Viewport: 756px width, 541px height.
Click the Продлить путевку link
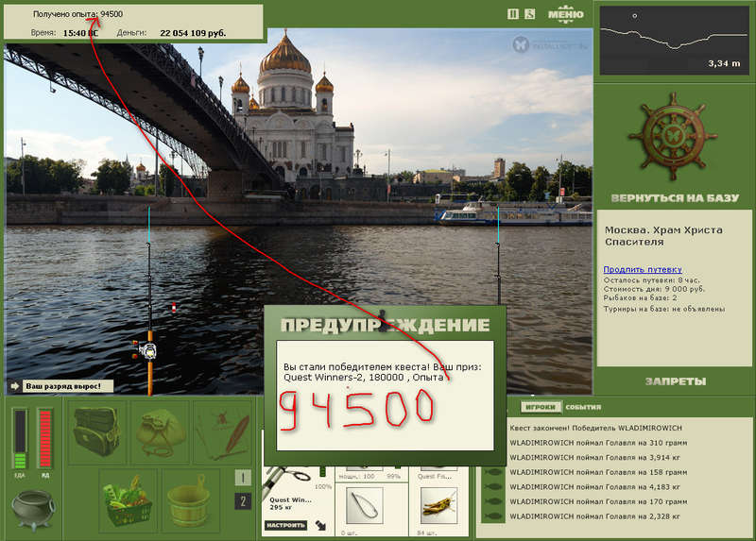pos(643,269)
